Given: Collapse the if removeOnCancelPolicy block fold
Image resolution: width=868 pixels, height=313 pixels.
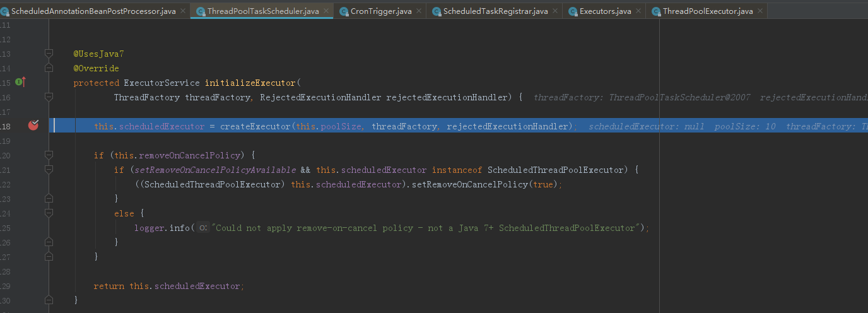Looking at the screenshot, I should 49,155.
